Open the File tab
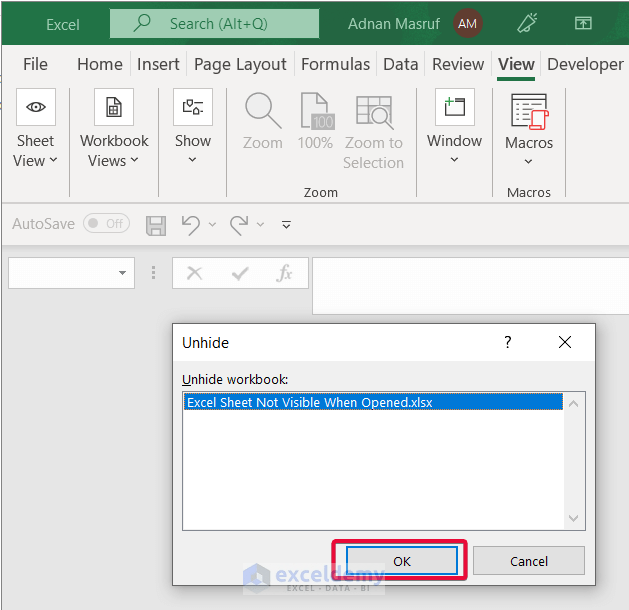This screenshot has width=629, height=610. point(35,64)
